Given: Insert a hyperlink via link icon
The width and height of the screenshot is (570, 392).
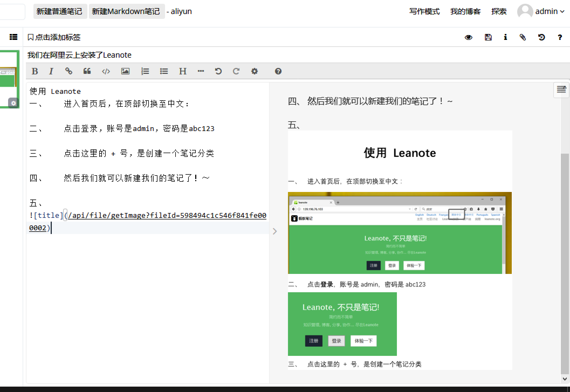Looking at the screenshot, I should point(69,71).
